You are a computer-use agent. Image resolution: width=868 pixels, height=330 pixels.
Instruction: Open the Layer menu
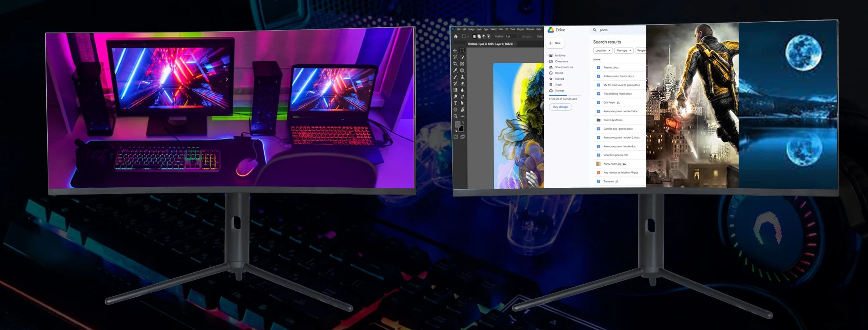pos(479,29)
